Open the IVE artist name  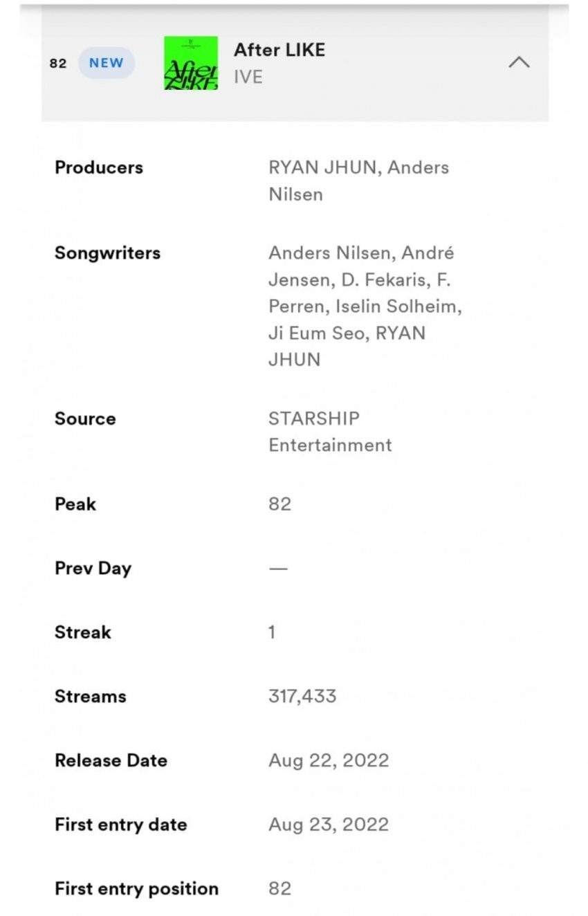248,77
